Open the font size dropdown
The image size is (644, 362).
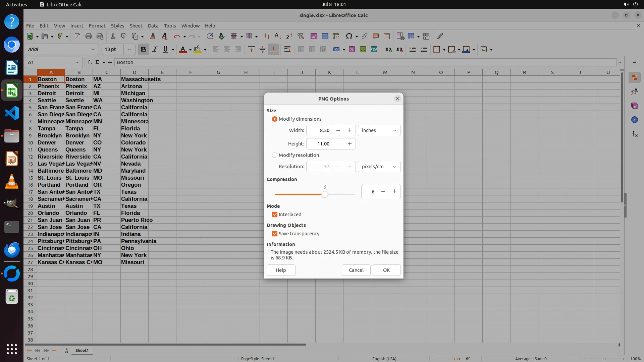pyautogui.click(x=129, y=49)
